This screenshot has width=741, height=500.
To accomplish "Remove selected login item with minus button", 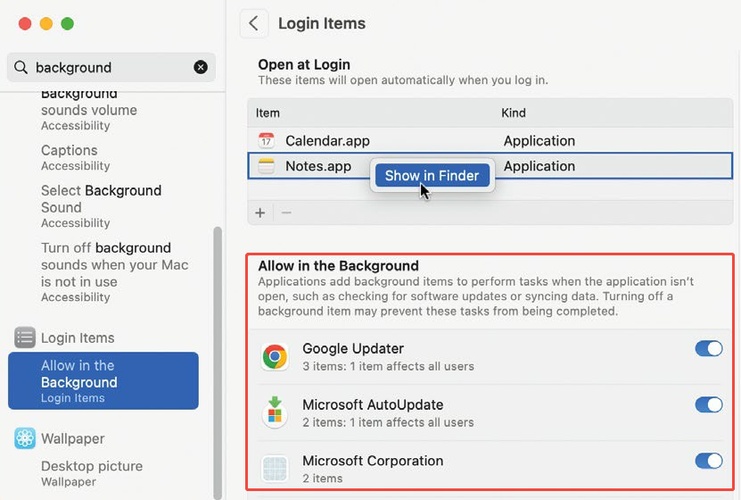I will click(x=286, y=213).
